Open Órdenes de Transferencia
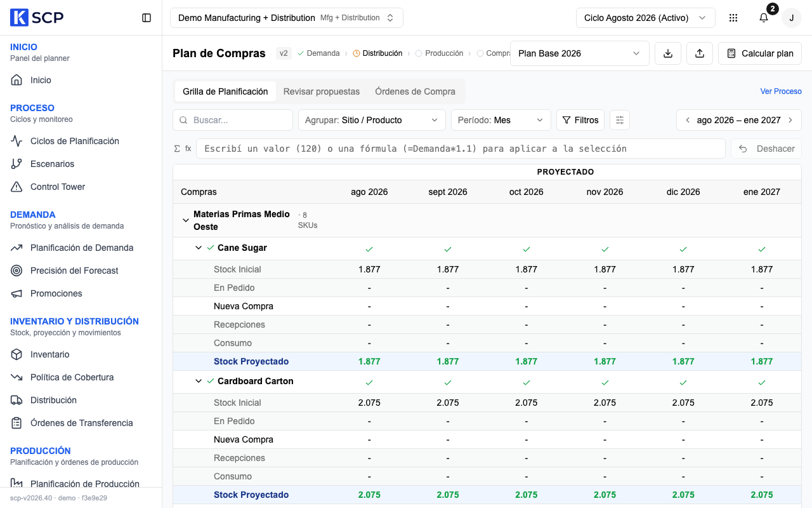The height and width of the screenshot is (508, 812). 81,423
